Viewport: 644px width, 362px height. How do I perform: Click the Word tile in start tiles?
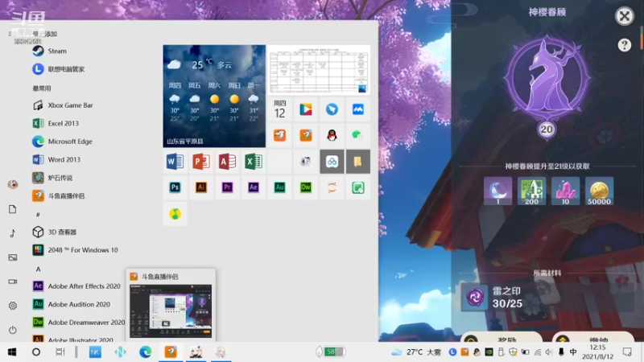click(x=175, y=162)
